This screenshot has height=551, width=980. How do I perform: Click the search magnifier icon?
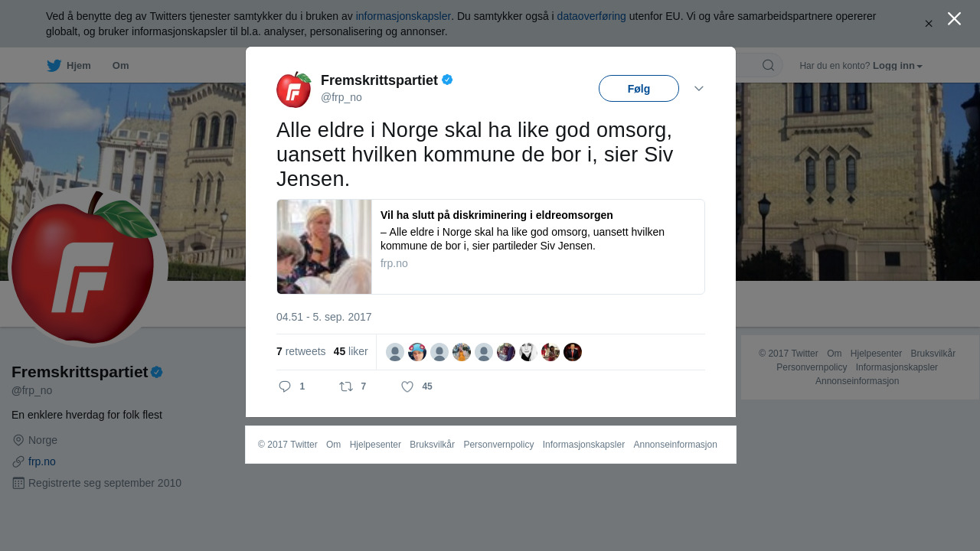point(768,65)
